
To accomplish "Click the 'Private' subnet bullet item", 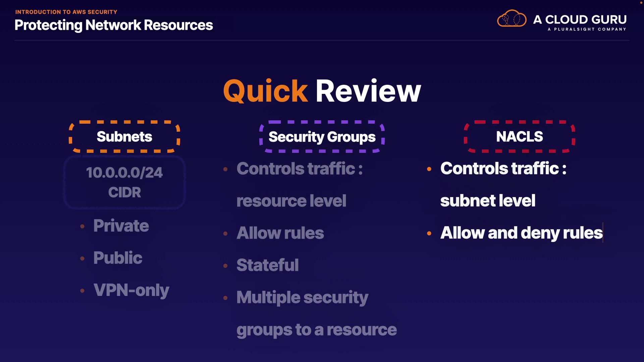I will (x=121, y=226).
